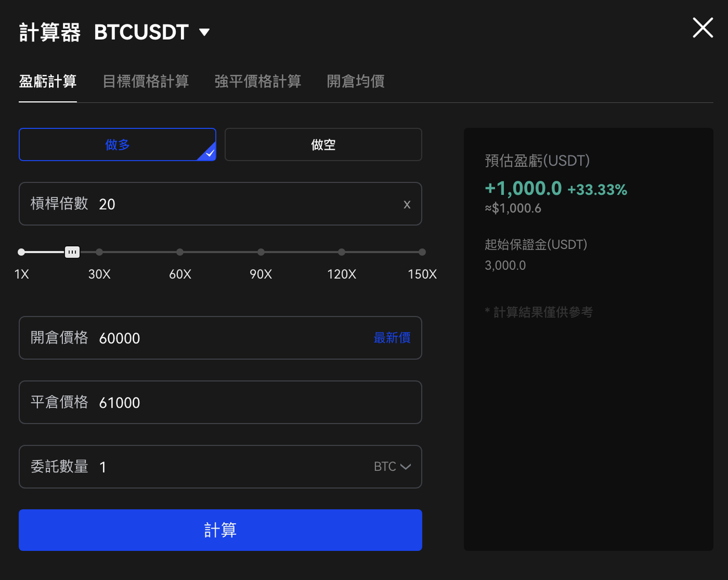Screen dimensions: 728x580
Task: Click the 開倉價格 input field
Action: click(227, 338)
